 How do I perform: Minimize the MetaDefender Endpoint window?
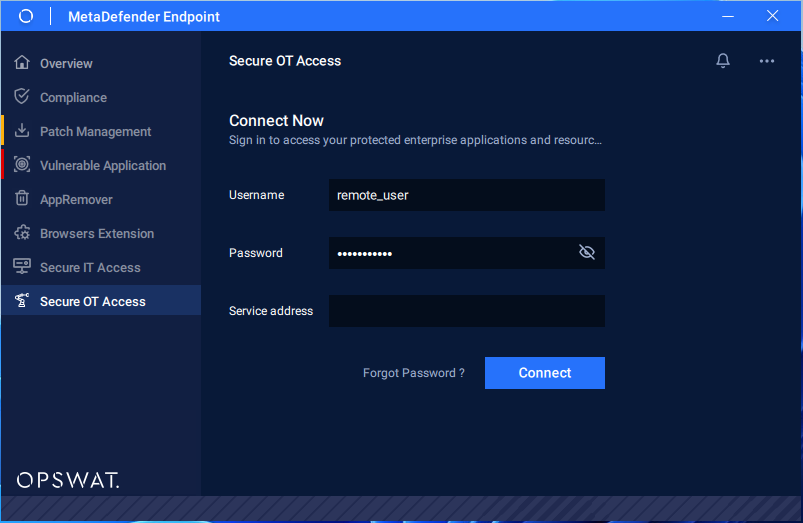click(x=728, y=16)
